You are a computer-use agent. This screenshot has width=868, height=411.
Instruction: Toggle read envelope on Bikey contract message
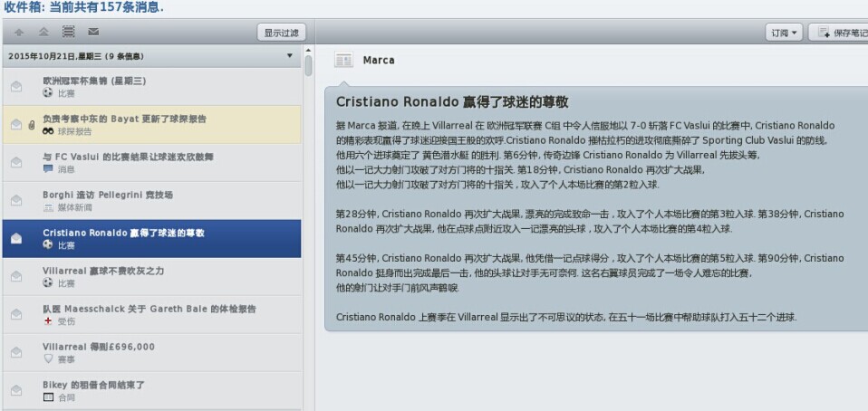[x=16, y=390]
